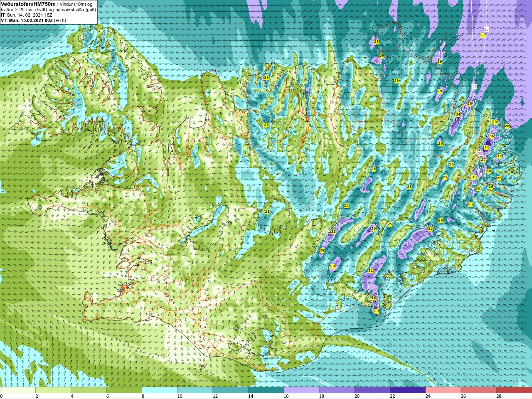The image size is (532, 399).
Task: Click the 14–16 m/s dark teal legend swatch
Action: click(266, 390)
